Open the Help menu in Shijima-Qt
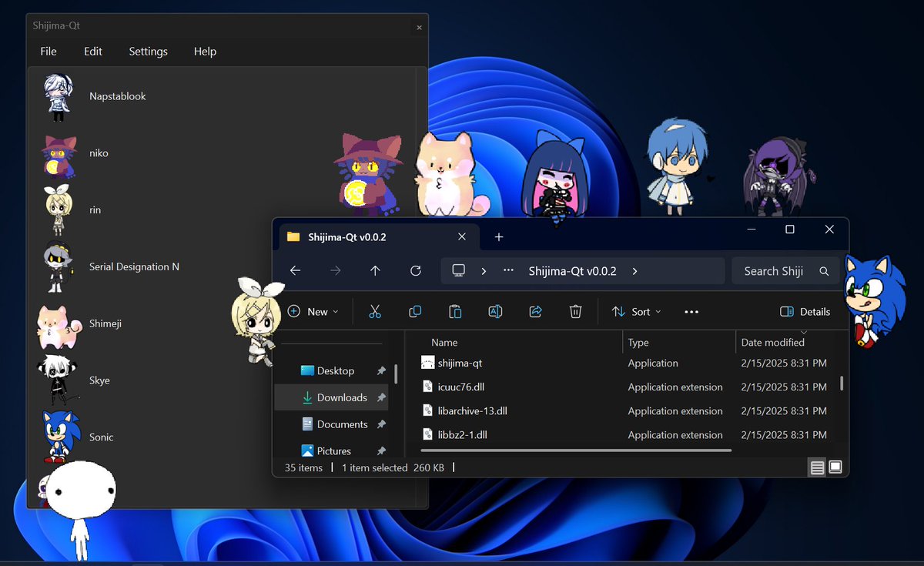Screen dimensions: 924x566 (x=205, y=52)
